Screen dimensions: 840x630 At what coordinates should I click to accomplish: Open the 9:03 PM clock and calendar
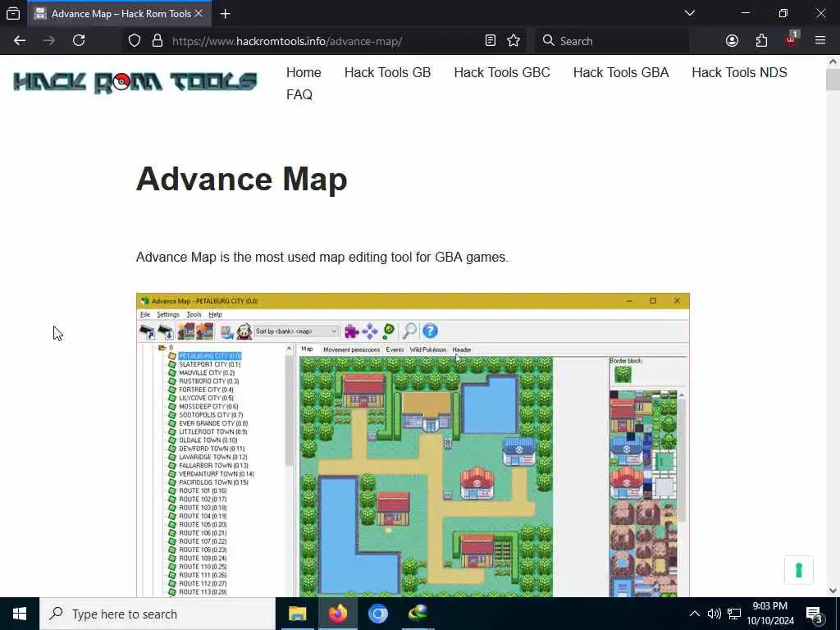tap(770, 614)
